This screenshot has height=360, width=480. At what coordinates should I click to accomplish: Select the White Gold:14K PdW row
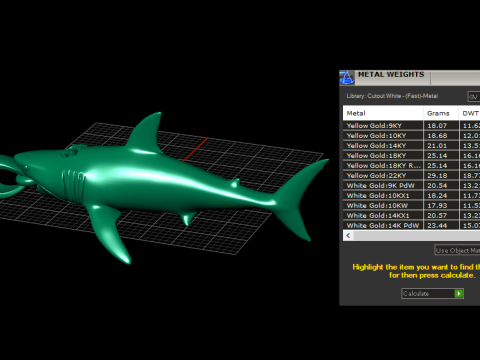tap(411, 226)
